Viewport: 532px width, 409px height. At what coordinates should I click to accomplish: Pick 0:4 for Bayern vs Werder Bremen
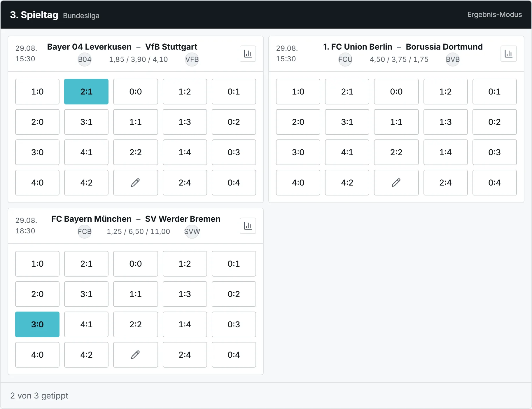click(x=234, y=355)
